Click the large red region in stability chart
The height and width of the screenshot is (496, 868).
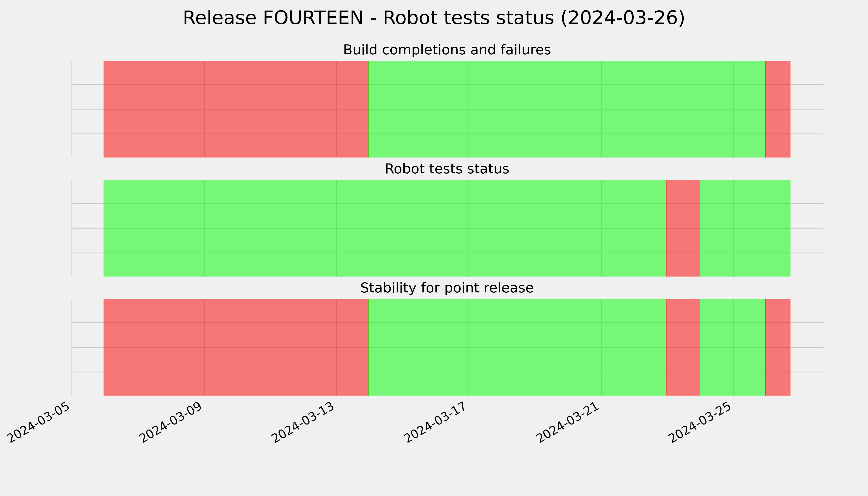[x=236, y=347]
